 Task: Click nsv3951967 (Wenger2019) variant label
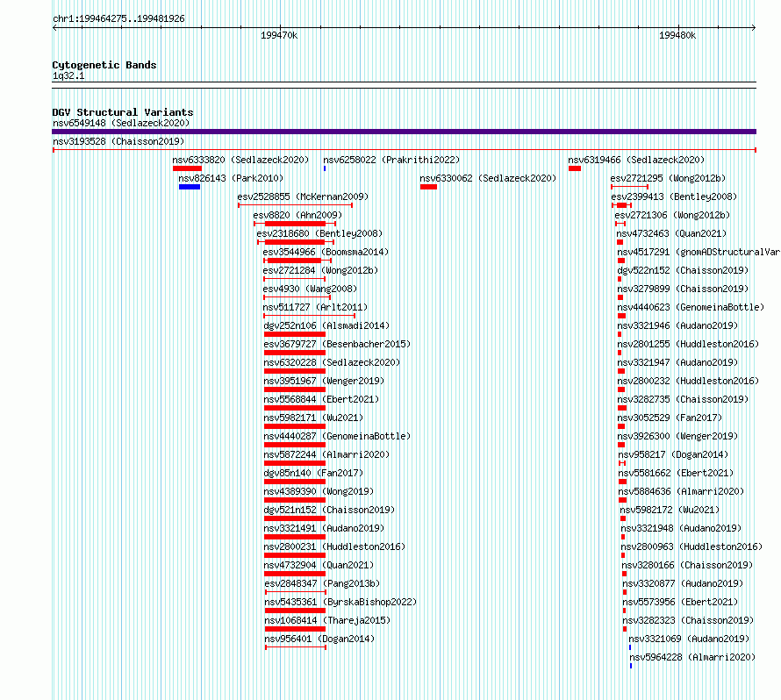pyautogui.click(x=325, y=381)
